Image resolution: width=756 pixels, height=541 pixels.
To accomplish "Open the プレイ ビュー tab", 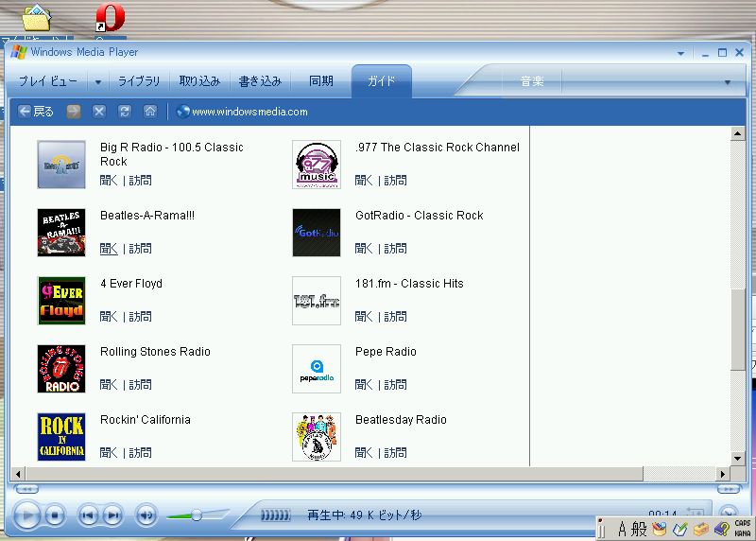I will pyautogui.click(x=47, y=81).
